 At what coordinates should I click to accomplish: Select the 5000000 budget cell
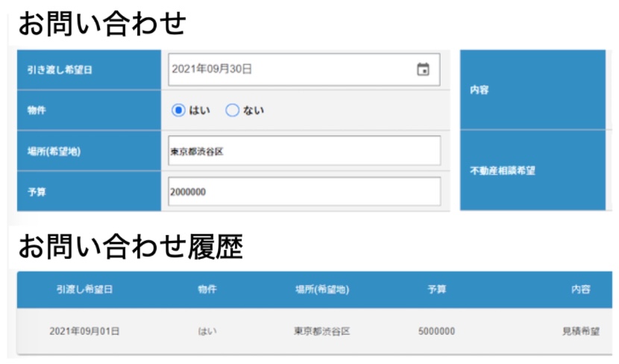[436, 331]
